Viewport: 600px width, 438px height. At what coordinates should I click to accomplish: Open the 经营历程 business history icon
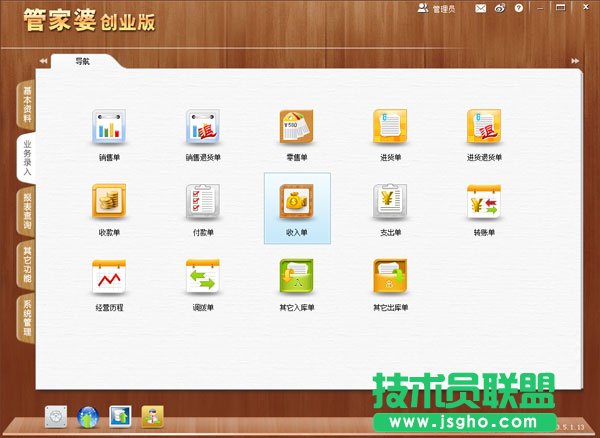click(x=109, y=277)
